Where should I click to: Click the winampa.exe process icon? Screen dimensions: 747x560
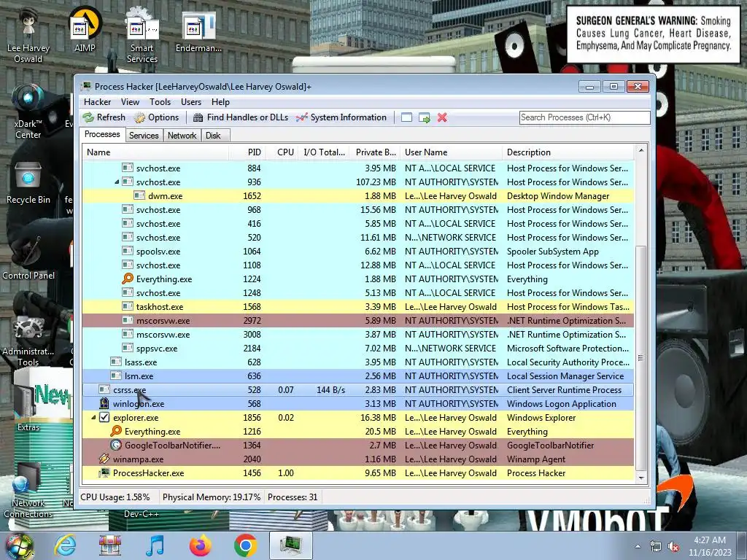tap(104, 459)
